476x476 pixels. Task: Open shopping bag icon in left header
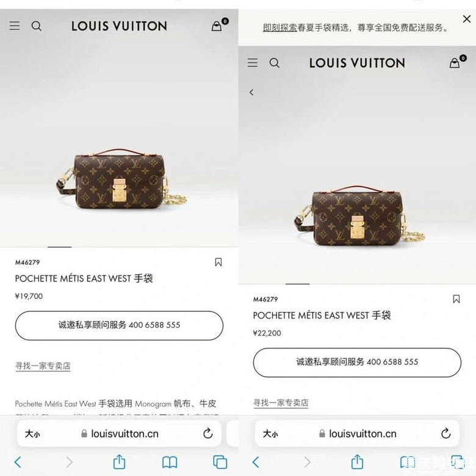tap(217, 26)
